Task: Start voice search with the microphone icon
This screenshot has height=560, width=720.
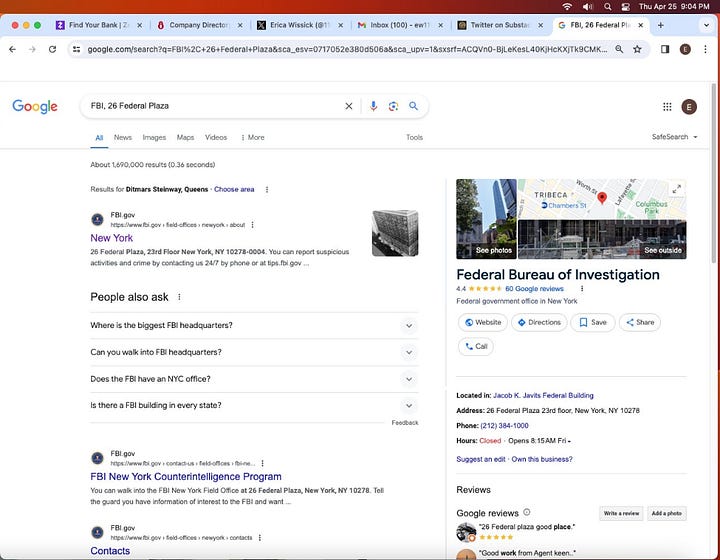Action: 373,106
